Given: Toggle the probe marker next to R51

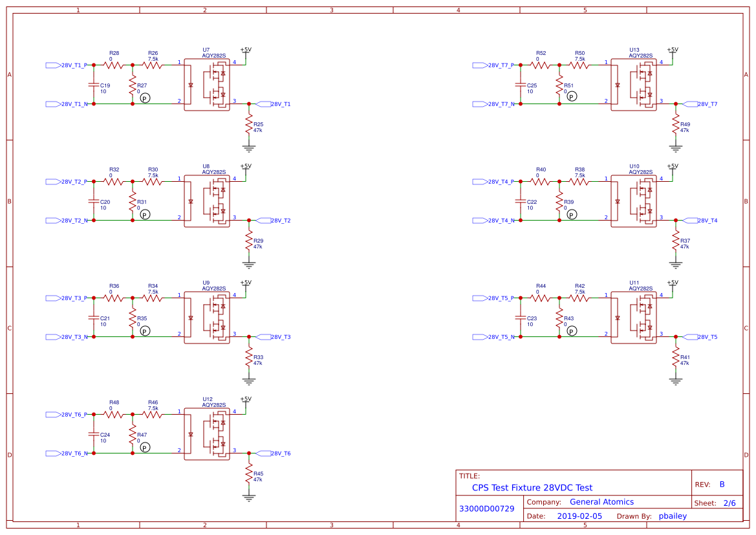Looking at the screenshot, I should point(572,96).
